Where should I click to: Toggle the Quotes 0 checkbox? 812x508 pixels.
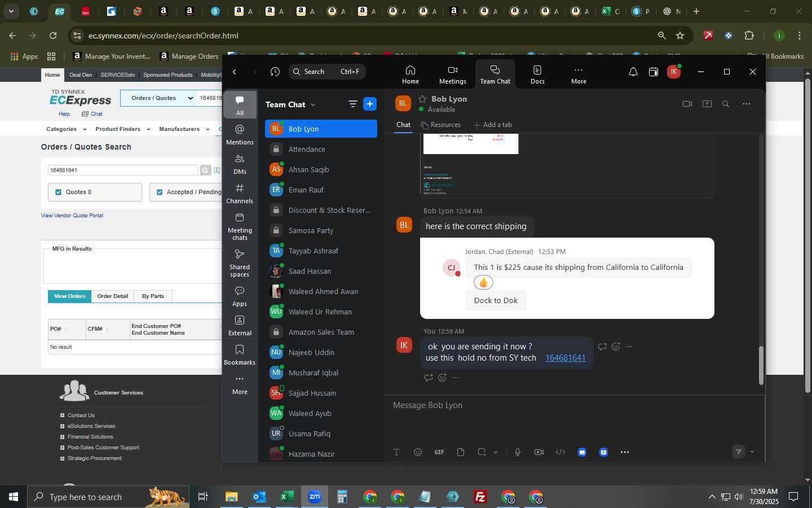point(59,192)
